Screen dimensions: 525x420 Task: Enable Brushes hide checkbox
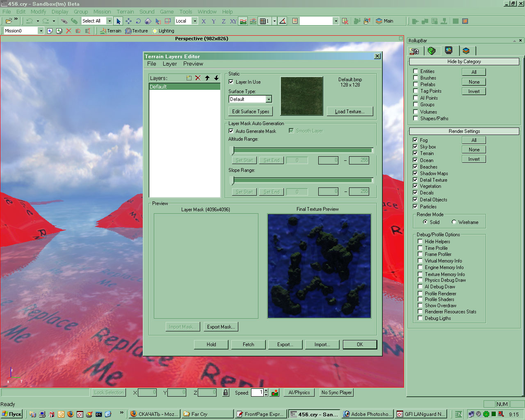pyautogui.click(x=415, y=78)
